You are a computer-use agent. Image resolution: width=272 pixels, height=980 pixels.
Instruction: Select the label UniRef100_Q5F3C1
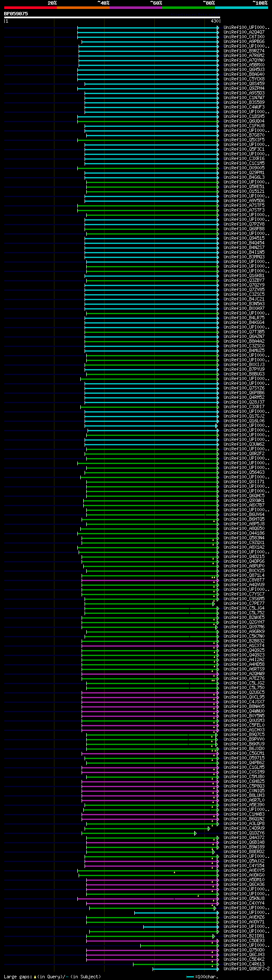(244, 149)
